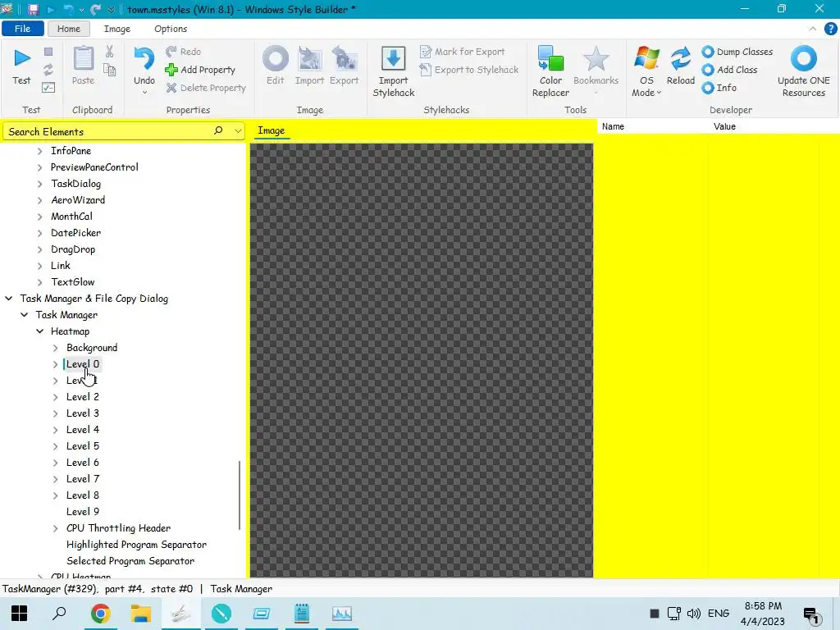Image resolution: width=840 pixels, height=630 pixels.
Task: Click the Value column header
Action: pos(724,126)
